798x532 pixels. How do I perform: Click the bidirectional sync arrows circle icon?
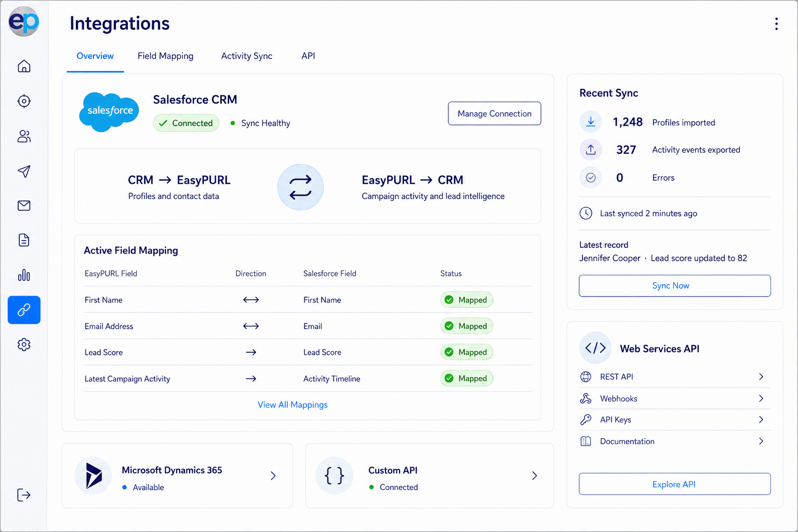pyautogui.click(x=300, y=187)
